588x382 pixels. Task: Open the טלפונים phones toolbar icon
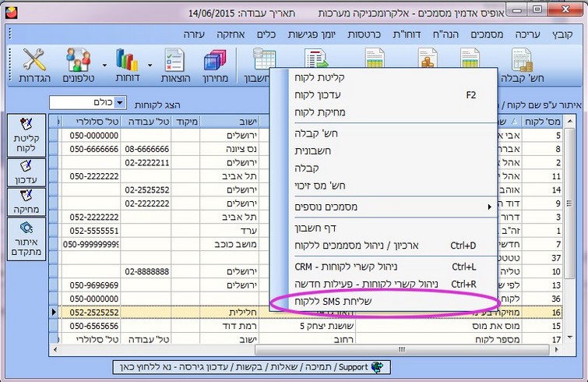pos(78,65)
